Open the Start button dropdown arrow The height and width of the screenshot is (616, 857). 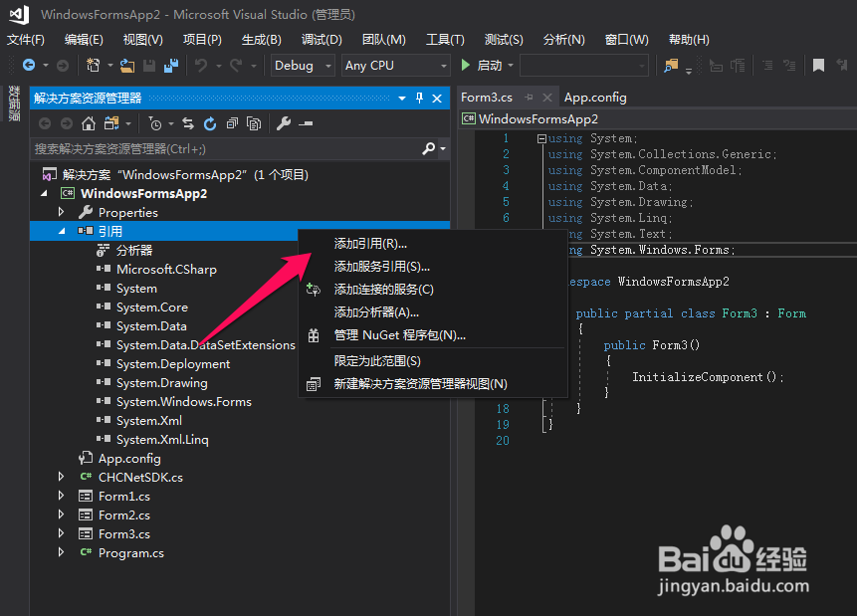click(x=511, y=66)
